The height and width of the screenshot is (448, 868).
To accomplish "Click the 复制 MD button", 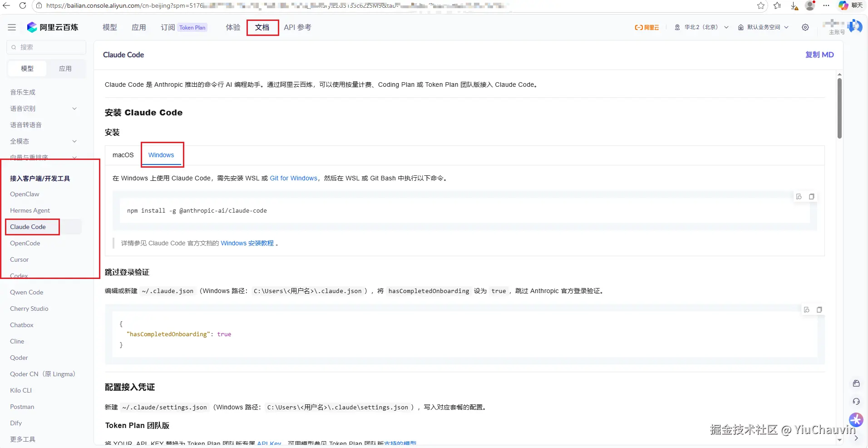I will [819, 55].
